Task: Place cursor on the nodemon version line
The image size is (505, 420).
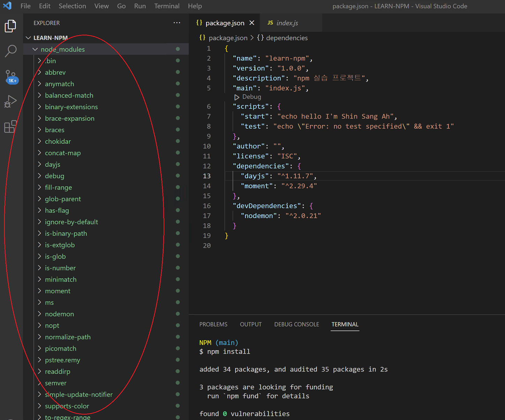Action: pyautogui.click(x=281, y=216)
